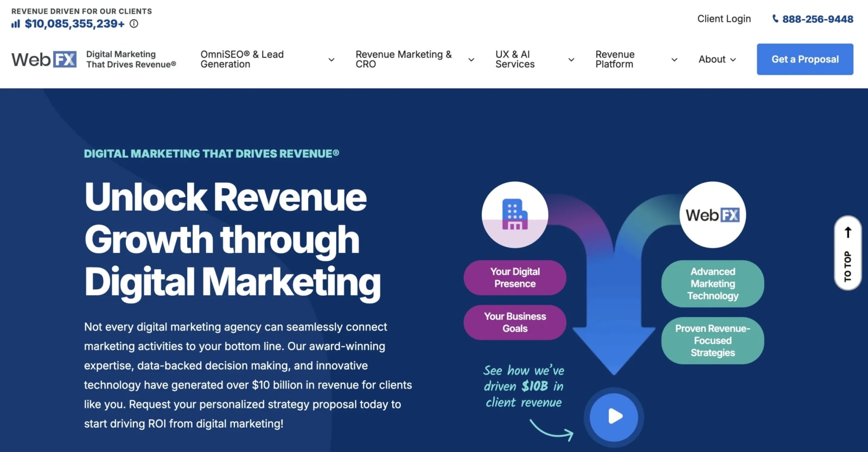Select the Your Business Goals pill

515,322
